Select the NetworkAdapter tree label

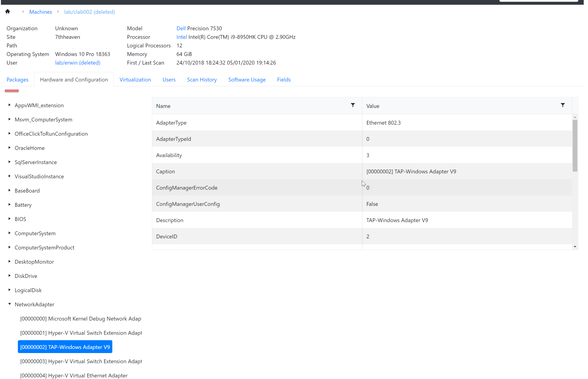(35, 305)
